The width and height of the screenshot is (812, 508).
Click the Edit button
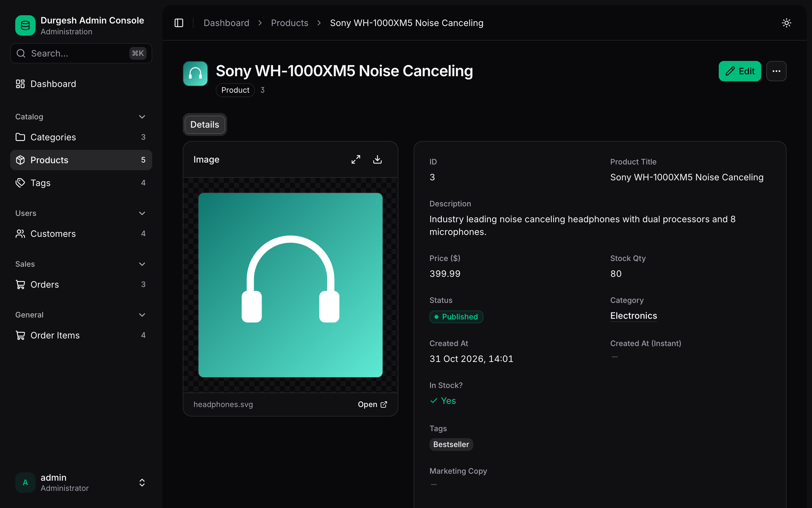pyautogui.click(x=740, y=71)
